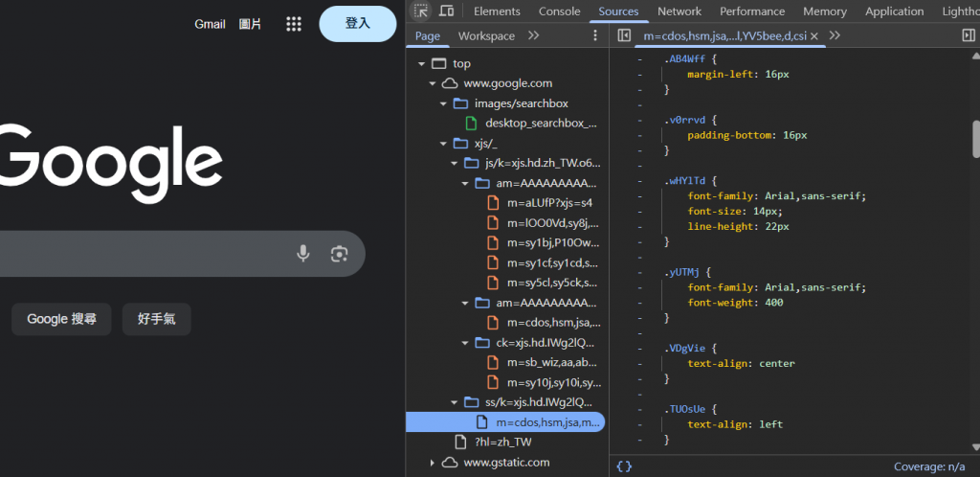
Task: Collapse the ck=xjs.hd.IWg2lQ folder
Action: (x=465, y=343)
